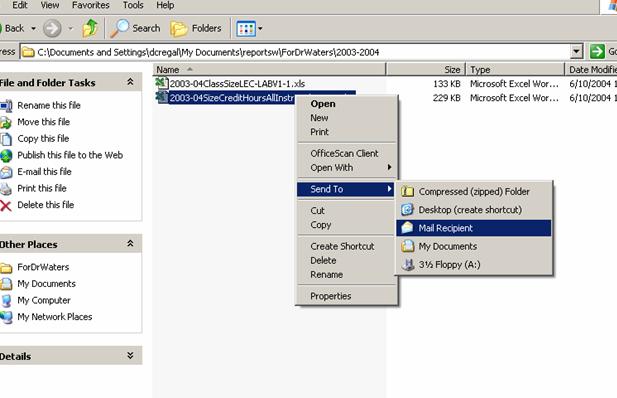
Task: Open the Views dropdown arrow
Action: (x=260, y=29)
